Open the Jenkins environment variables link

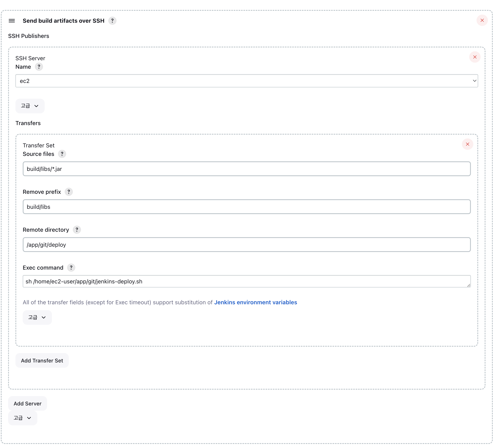pos(255,302)
